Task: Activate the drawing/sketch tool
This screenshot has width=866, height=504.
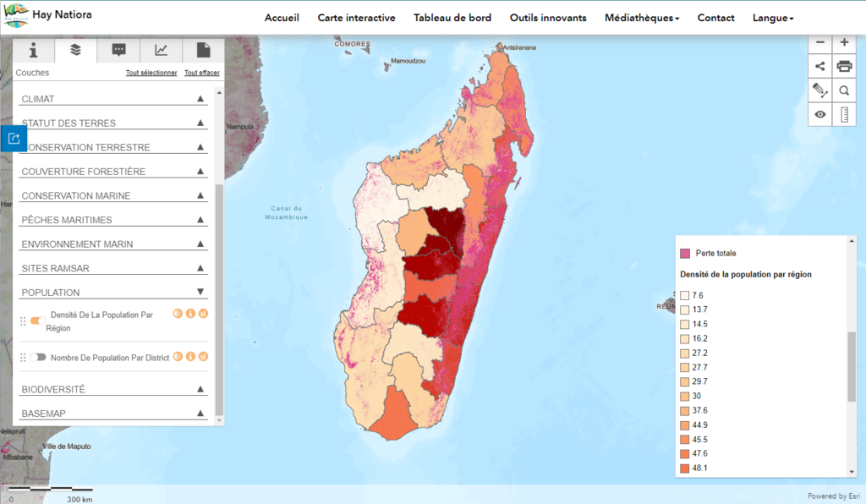Action: click(x=819, y=90)
